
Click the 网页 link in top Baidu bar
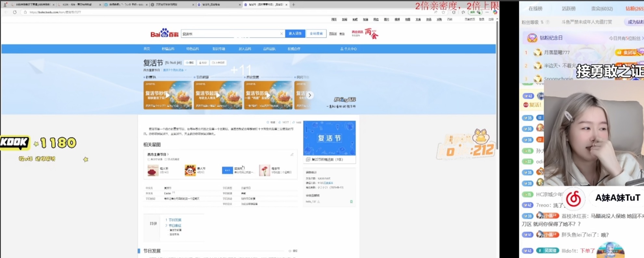pos(334,20)
